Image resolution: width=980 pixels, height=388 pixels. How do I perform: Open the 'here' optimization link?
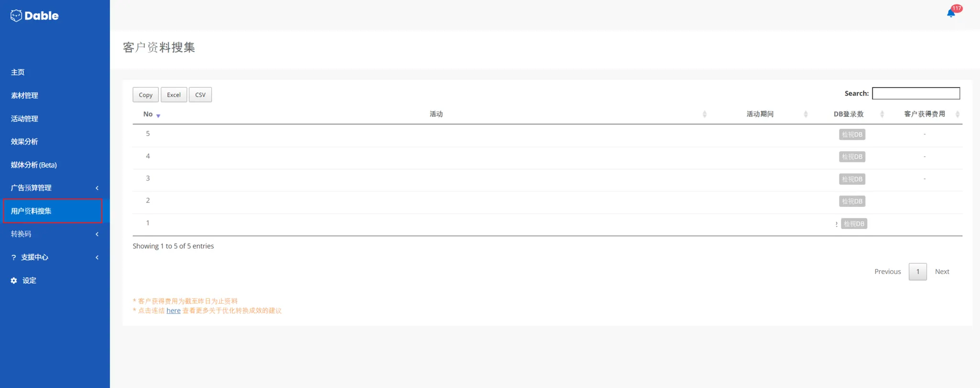click(173, 311)
